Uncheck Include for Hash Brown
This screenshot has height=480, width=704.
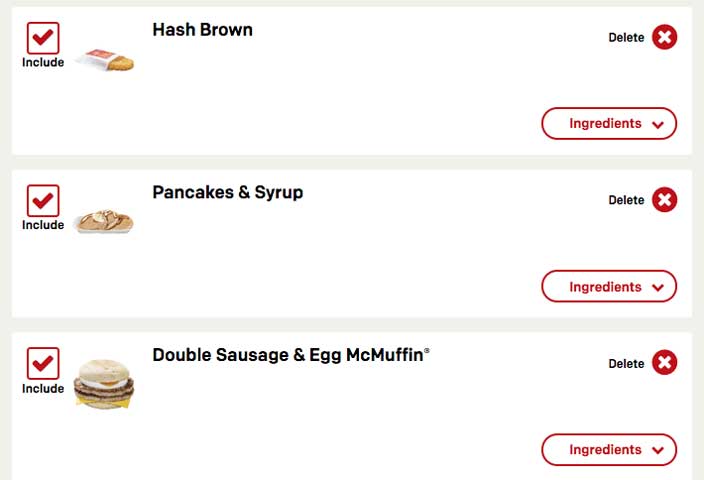[x=43, y=38]
